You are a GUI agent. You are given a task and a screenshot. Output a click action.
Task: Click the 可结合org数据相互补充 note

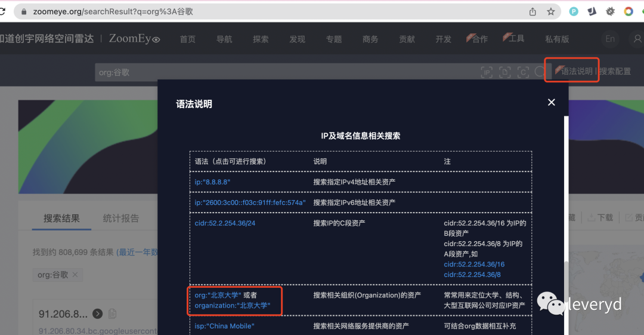point(479,326)
